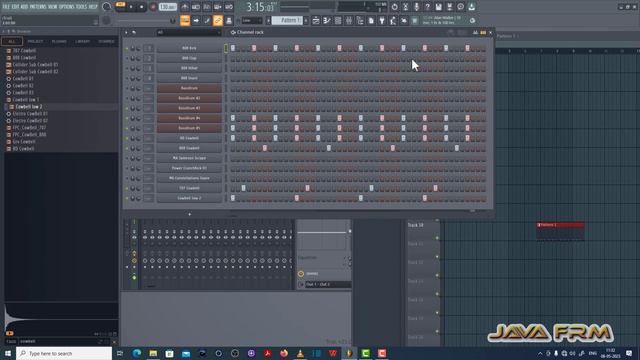
Task: Select Cowbell low 2 in the browser
Action: pos(29,107)
